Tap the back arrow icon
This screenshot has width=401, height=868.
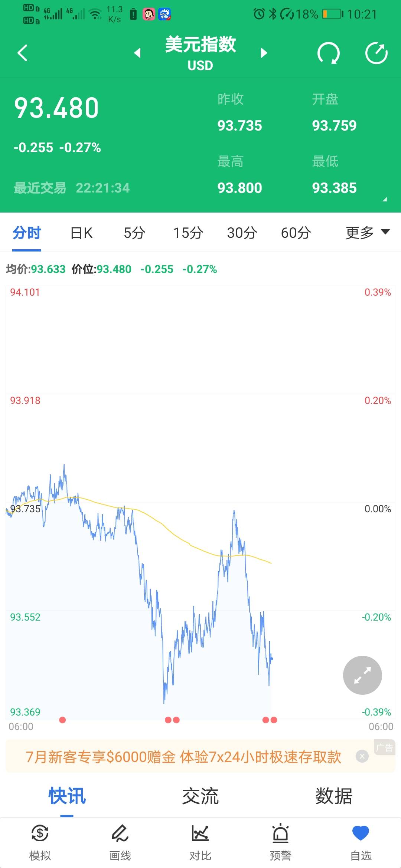point(23,53)
